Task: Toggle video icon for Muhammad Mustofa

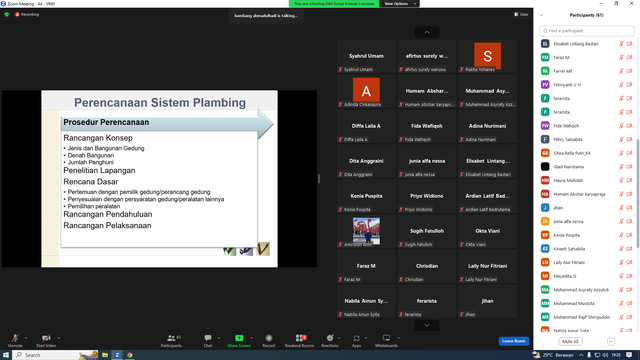Action: (x=629, y=303)
